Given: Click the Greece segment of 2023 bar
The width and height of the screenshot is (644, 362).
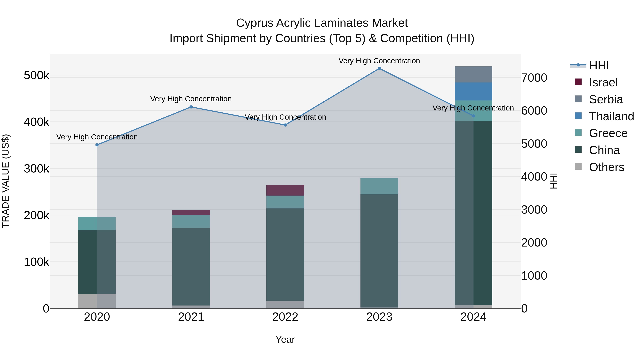Looking at the screenshot, I should click(x=379, y=186).
